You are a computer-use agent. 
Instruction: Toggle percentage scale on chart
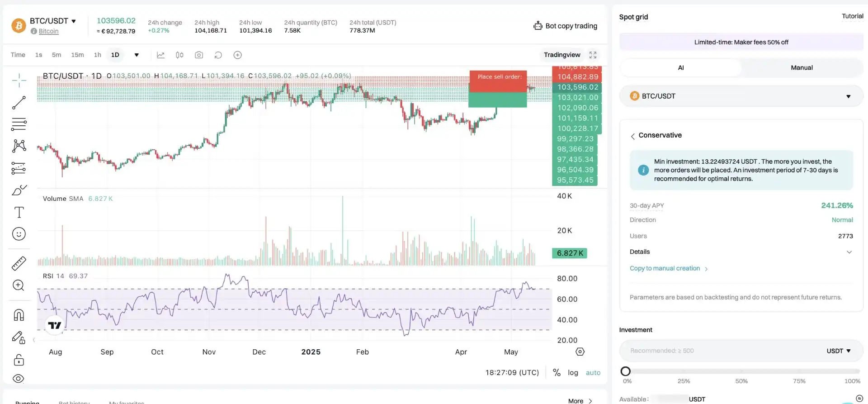(557, 373)
